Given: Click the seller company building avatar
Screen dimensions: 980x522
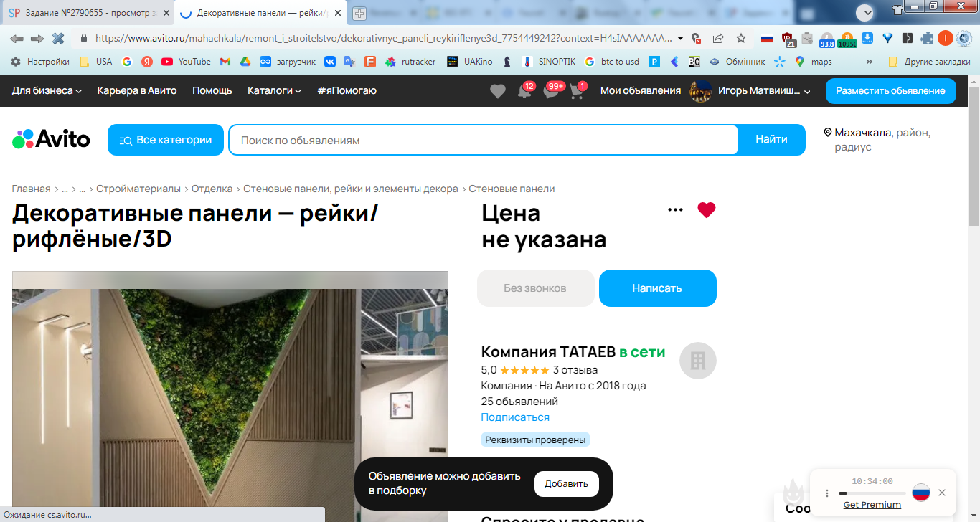Looking at the screenshot, I should point(698,361).
